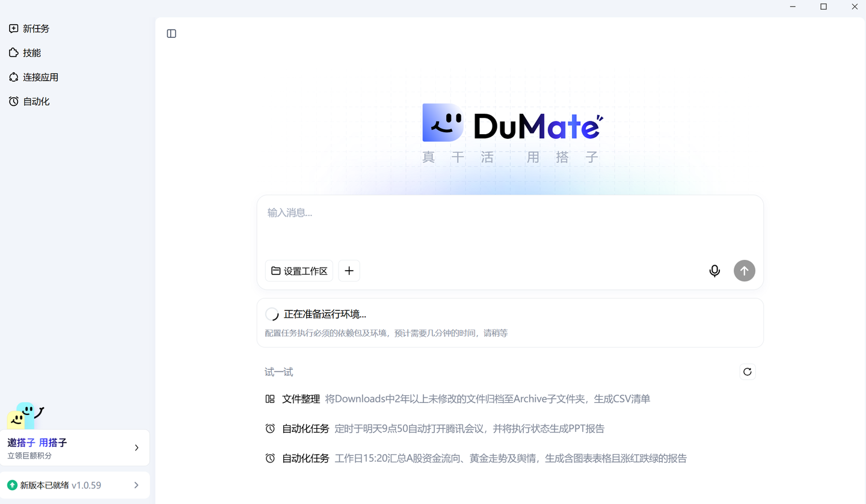Click the 技能 puzzle icon

pos(13,53)
